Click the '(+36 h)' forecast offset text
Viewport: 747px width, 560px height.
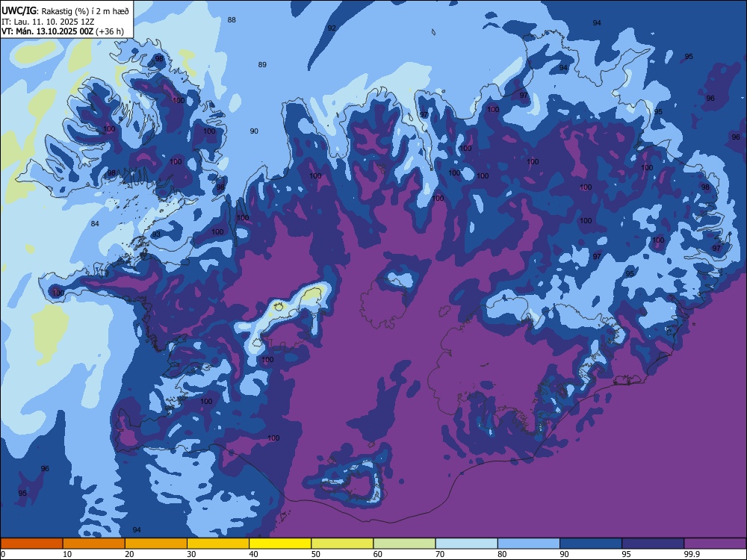(x=110, y=31)
